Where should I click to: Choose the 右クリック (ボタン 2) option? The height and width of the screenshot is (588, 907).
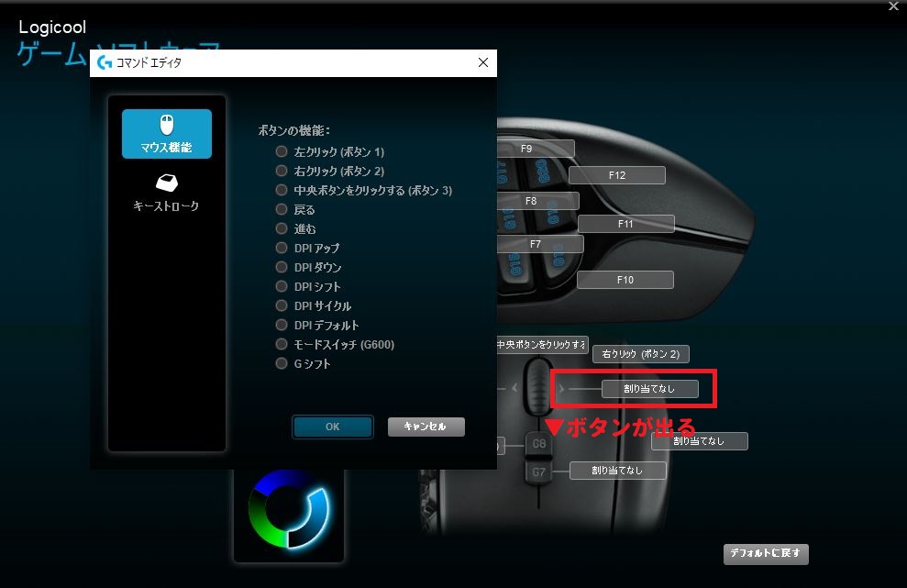[282, 172]
